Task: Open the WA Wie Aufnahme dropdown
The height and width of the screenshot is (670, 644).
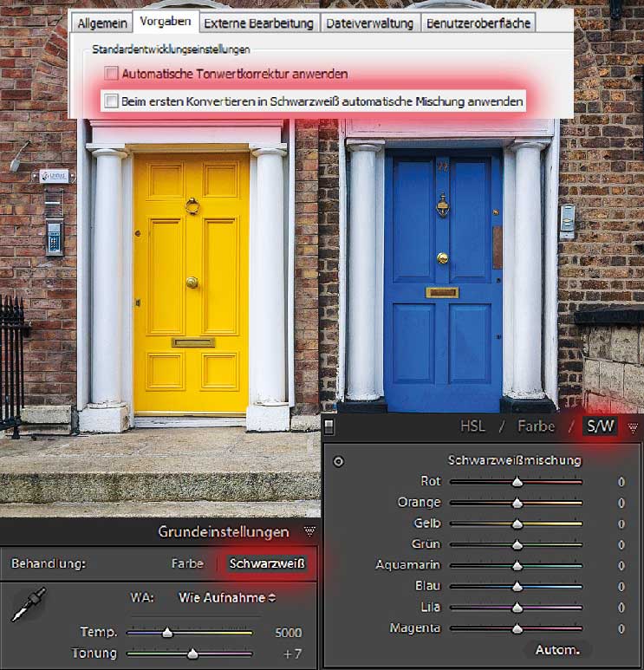Action: click(x=226, y=597)
